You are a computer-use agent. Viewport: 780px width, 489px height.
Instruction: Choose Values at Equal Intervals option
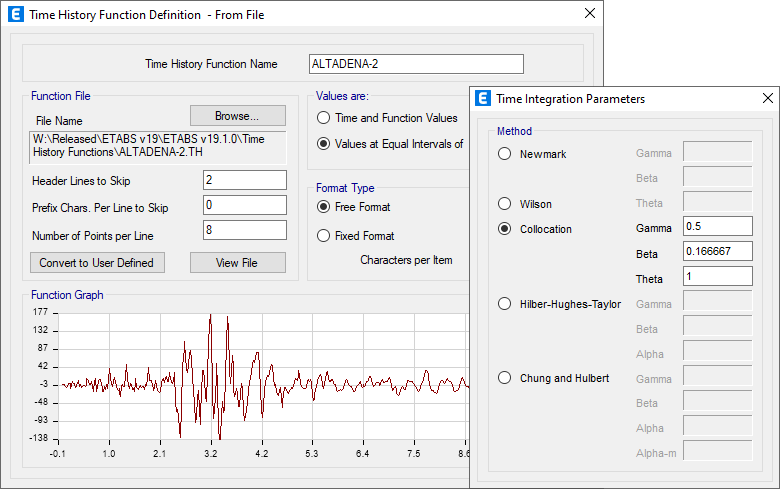click(x=323, y=144)
